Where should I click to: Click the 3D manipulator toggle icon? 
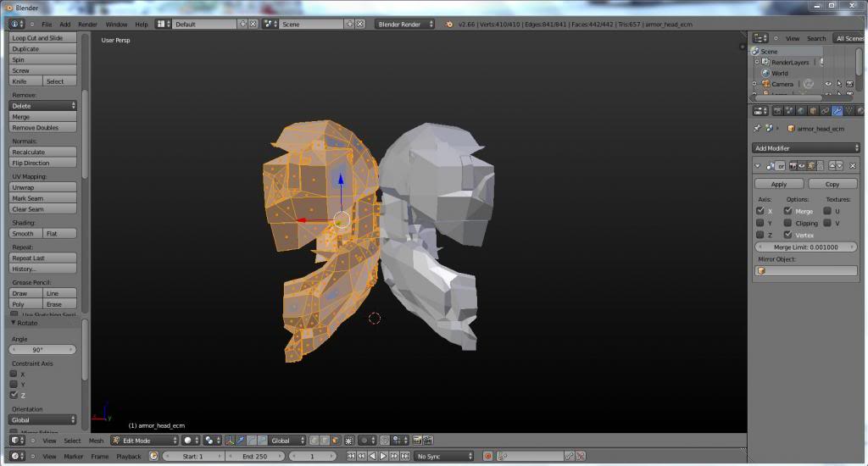[230, 441]
